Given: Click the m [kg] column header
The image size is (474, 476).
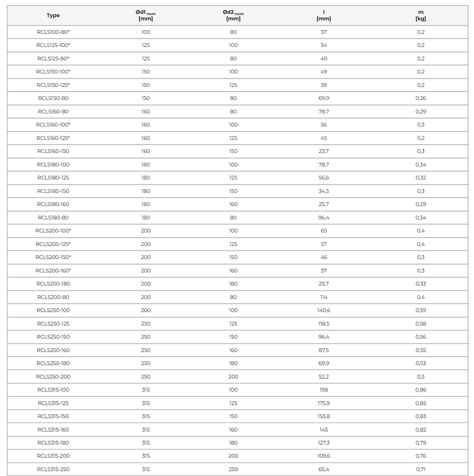Looking at the screenshot, I should coord(421,15).
